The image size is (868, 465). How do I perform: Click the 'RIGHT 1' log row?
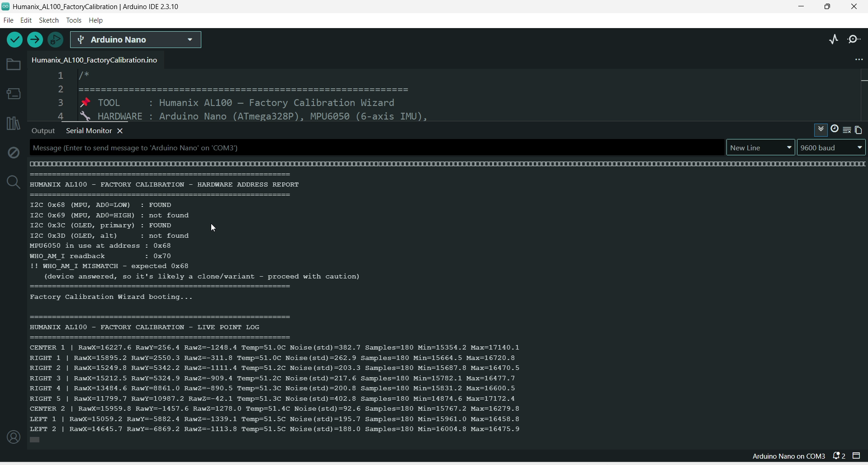tap(272, 358)
